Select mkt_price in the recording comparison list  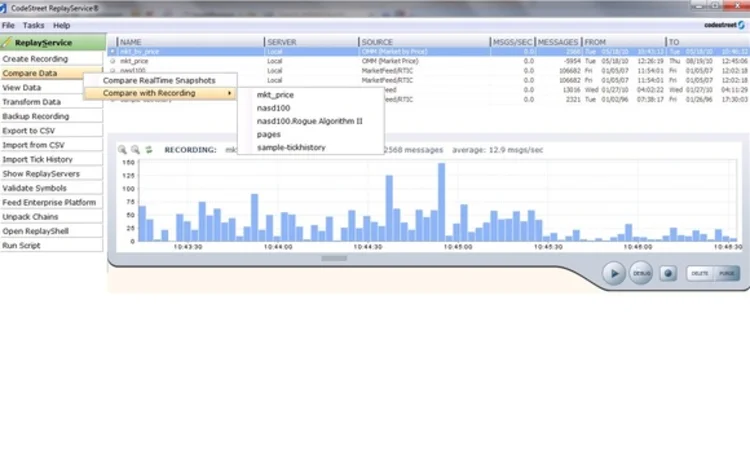point(275,95)
